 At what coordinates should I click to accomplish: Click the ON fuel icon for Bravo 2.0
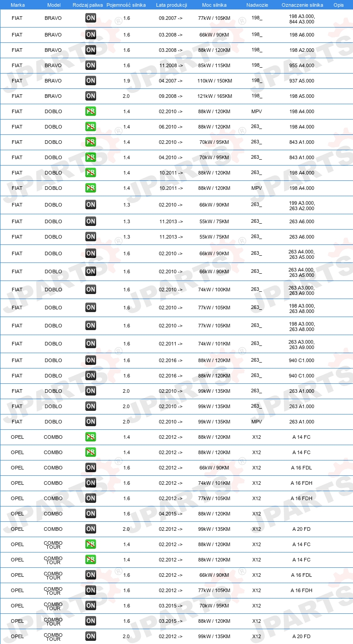91,96
